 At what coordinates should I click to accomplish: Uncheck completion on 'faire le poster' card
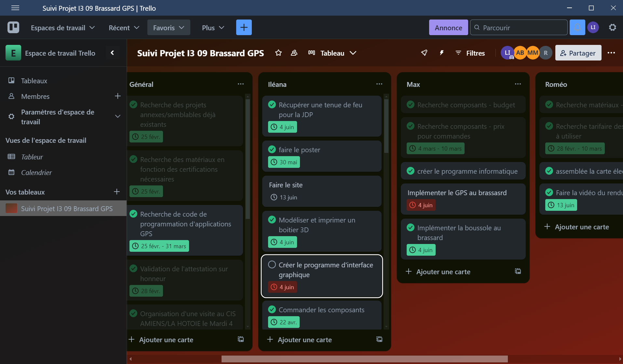(272, 149)
